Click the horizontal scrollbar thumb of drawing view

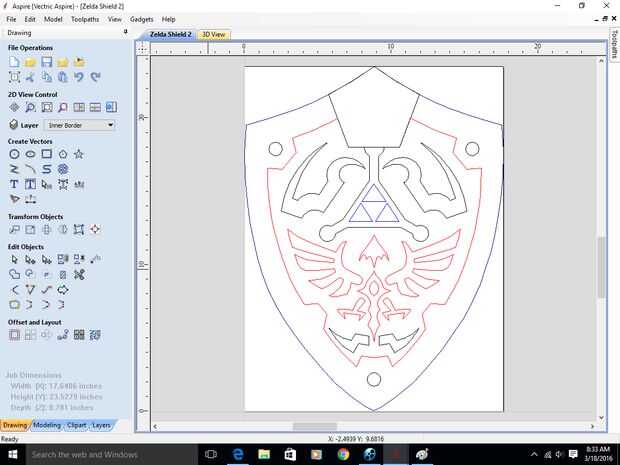click(315, 426)
